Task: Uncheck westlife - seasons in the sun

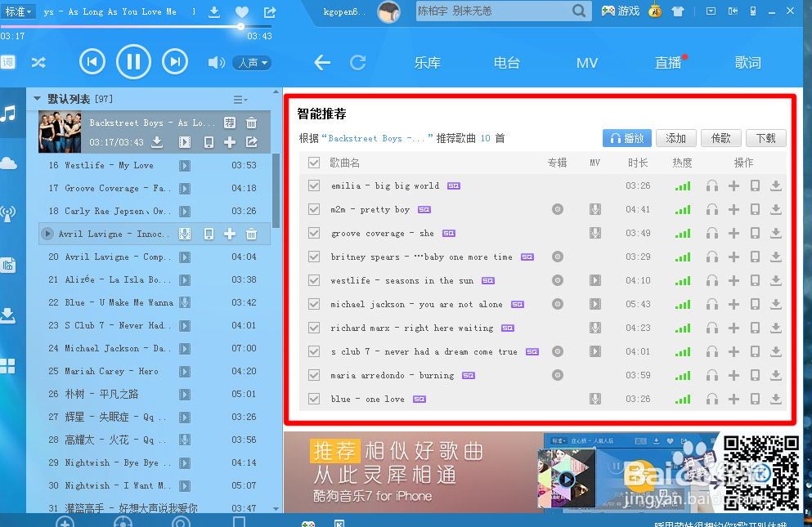Action: coord(314,280)
